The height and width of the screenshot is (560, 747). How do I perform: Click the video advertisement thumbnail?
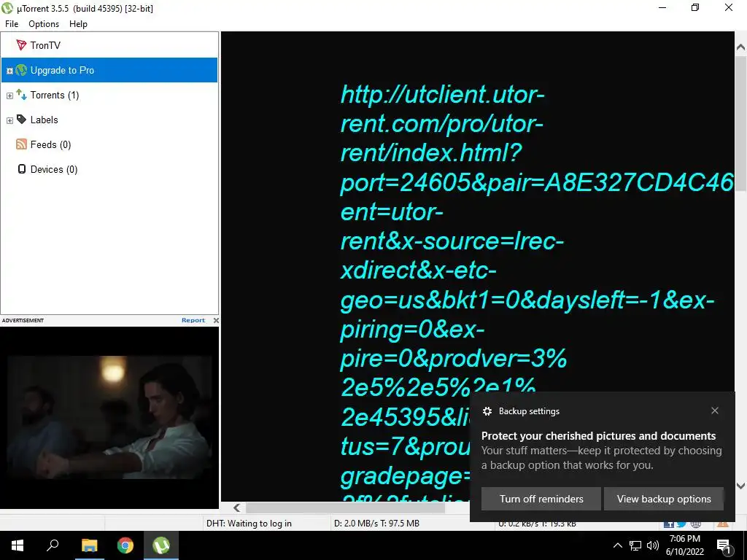point(109,418)
